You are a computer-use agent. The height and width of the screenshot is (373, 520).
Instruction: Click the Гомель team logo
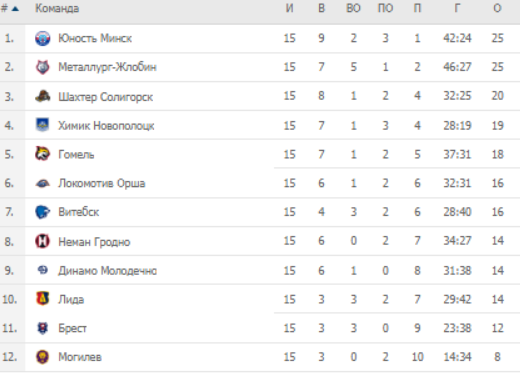[x=43, y=154]
